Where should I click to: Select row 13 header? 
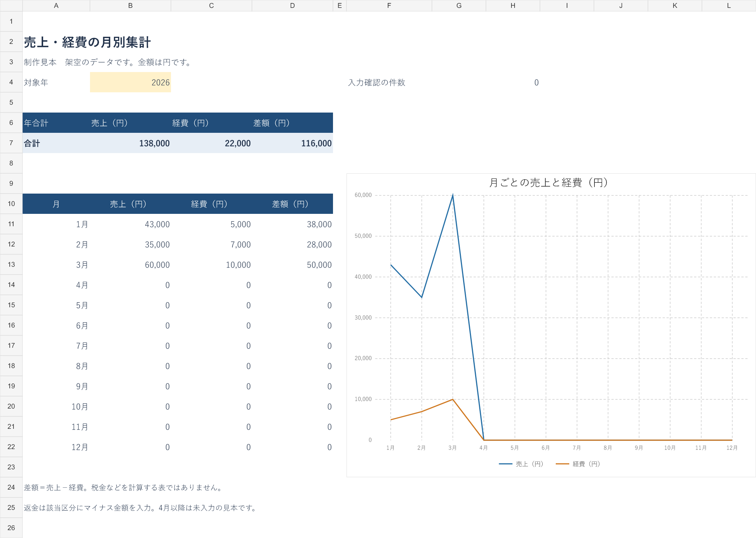(x=11, y=264)
